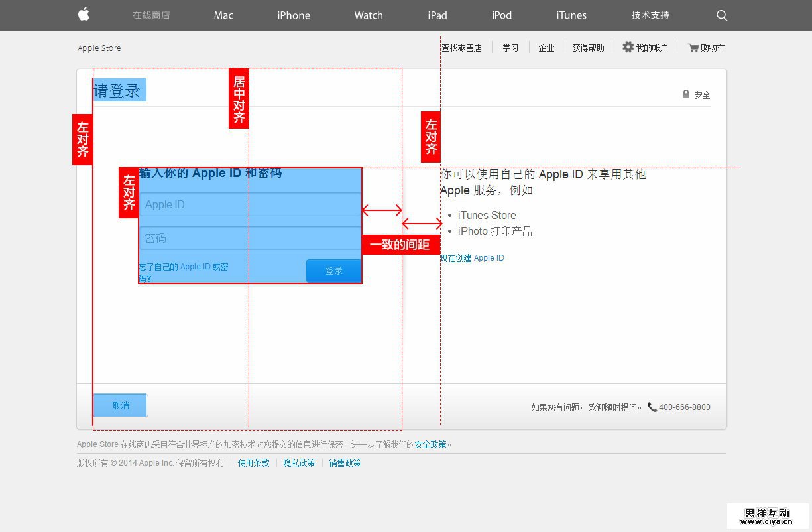Go to the iPhone section
This screenshot has height=532, width=812.
coord(294,15)
